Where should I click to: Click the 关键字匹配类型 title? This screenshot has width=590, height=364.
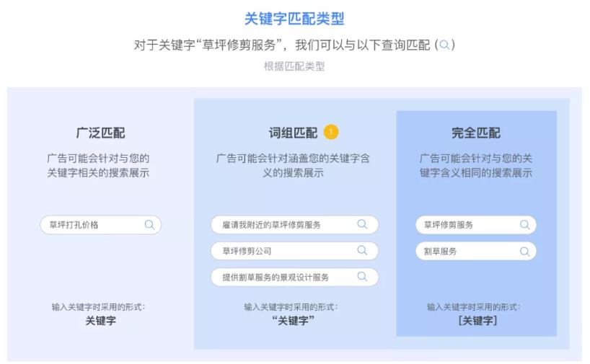(294, 19)
